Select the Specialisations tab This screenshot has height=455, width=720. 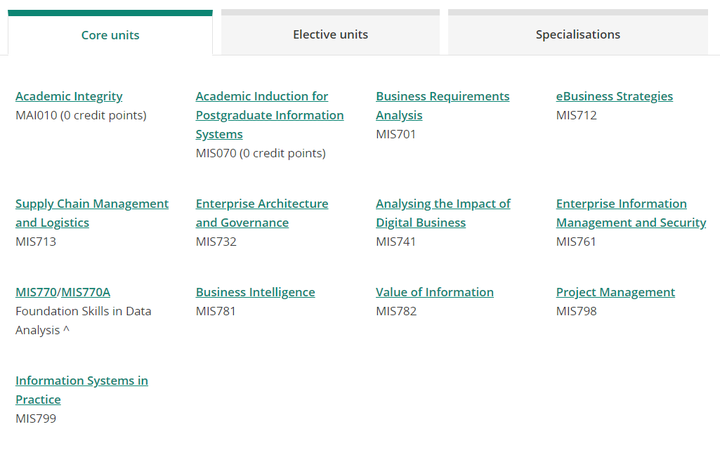pos(578,34)
